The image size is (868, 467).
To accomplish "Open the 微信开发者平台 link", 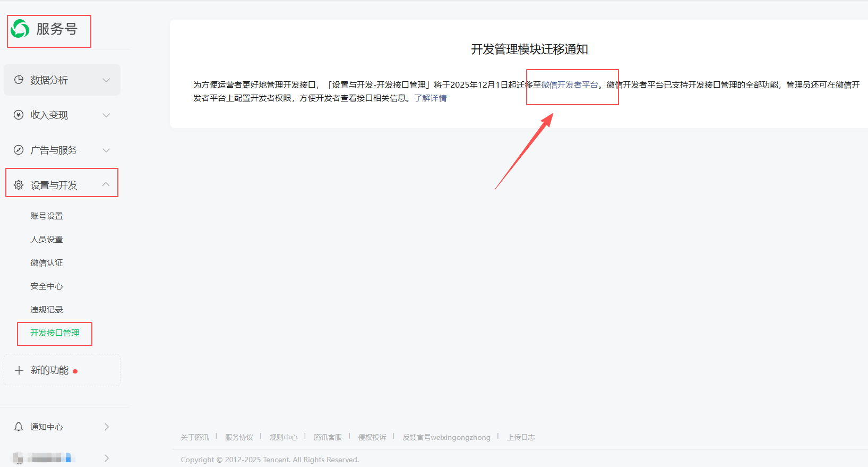I will coord(570,85).
